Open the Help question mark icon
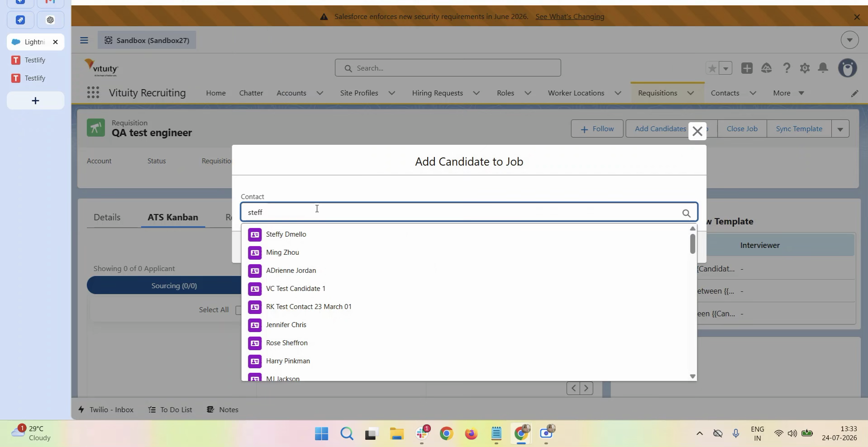The height and width of the screenshot is (447, 868). (x=787, y=68)
